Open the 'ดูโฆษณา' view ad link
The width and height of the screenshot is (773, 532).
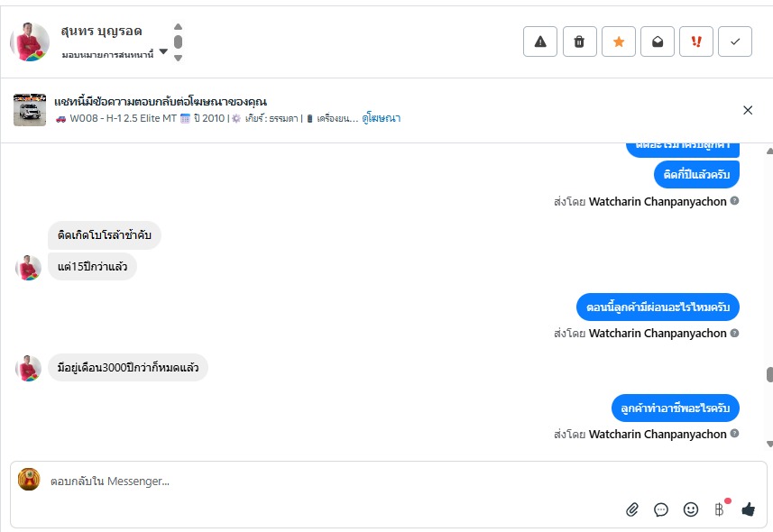381,118
